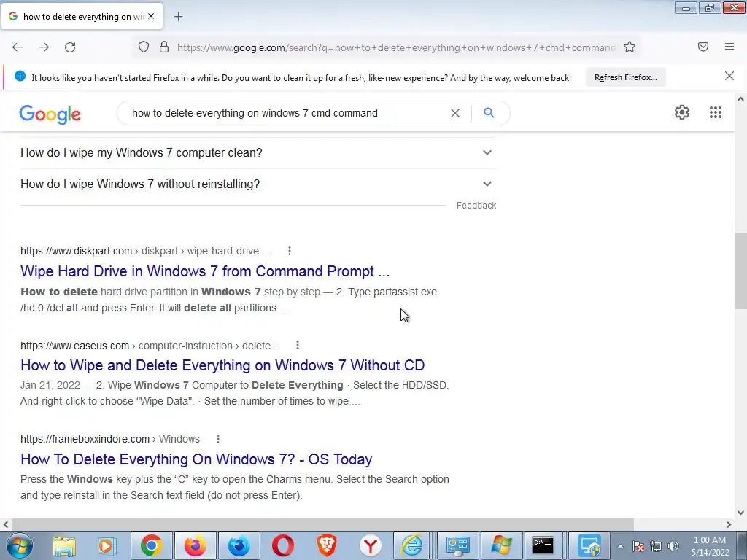The height and width of the screenshot is (560, 747).
Task: Open network status tray icon
Action: point(656,546)
